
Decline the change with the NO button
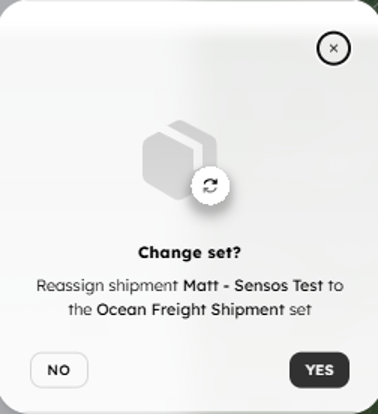pos(59,370)
